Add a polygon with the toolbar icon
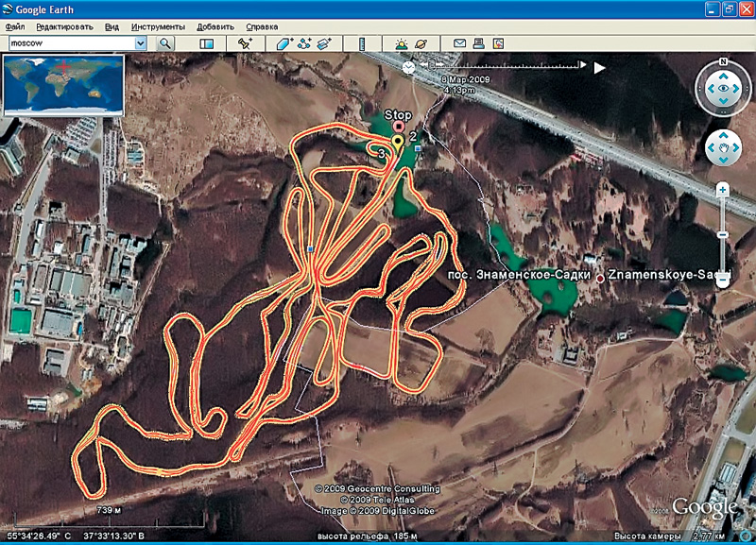 click(284, 43)
